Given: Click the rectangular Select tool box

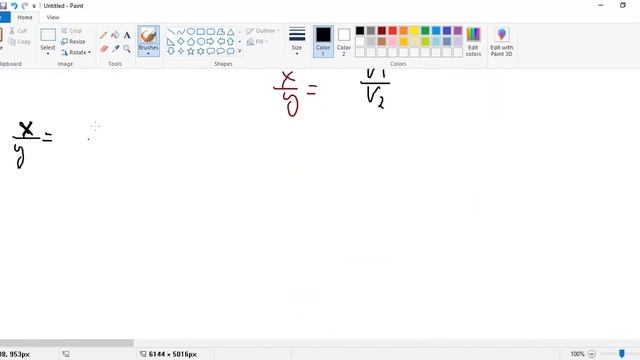Looking at the screenshot, I should pyautogui.click(x=48, y=35).
